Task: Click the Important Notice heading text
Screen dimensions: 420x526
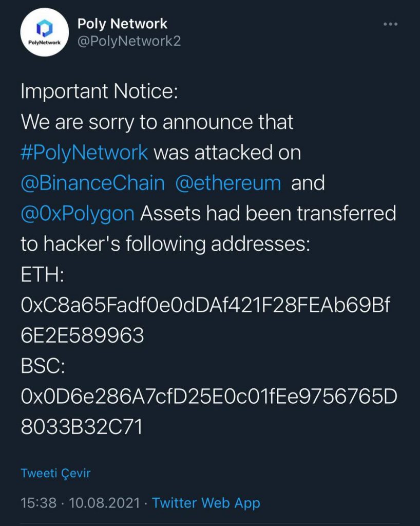Action: [99, 92]
